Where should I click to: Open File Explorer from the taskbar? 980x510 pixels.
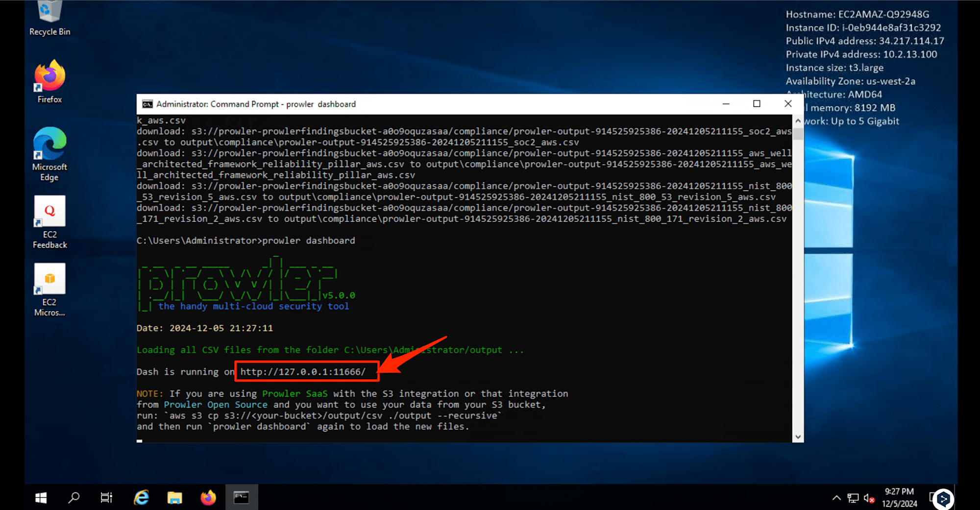[174, 498]
